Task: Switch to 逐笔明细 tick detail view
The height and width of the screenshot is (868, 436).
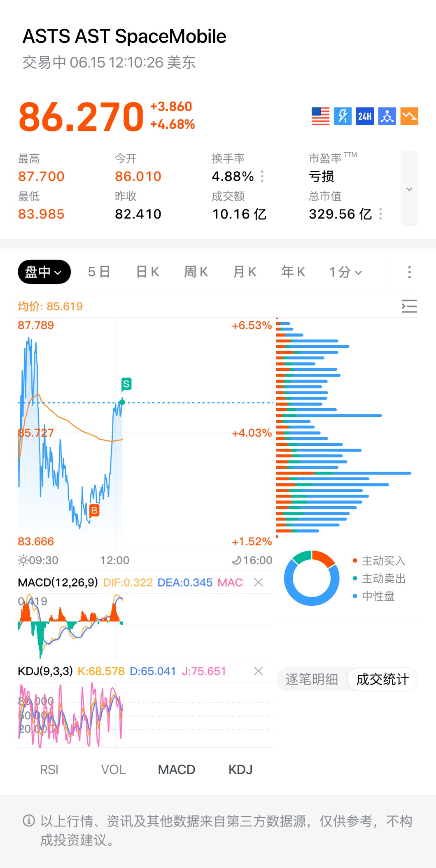Action: [x=312, y=679]
